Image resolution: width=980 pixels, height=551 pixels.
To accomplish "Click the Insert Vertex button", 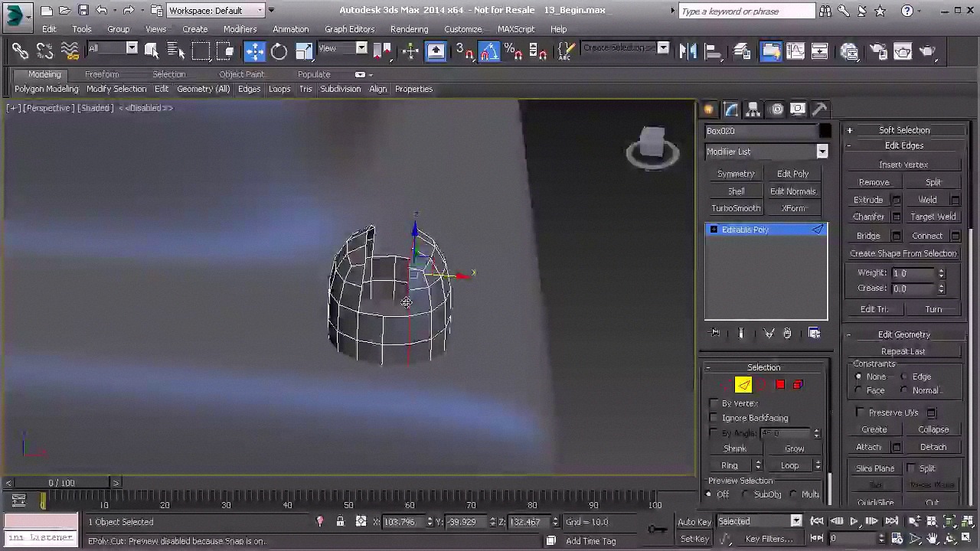I will point(903,165).
